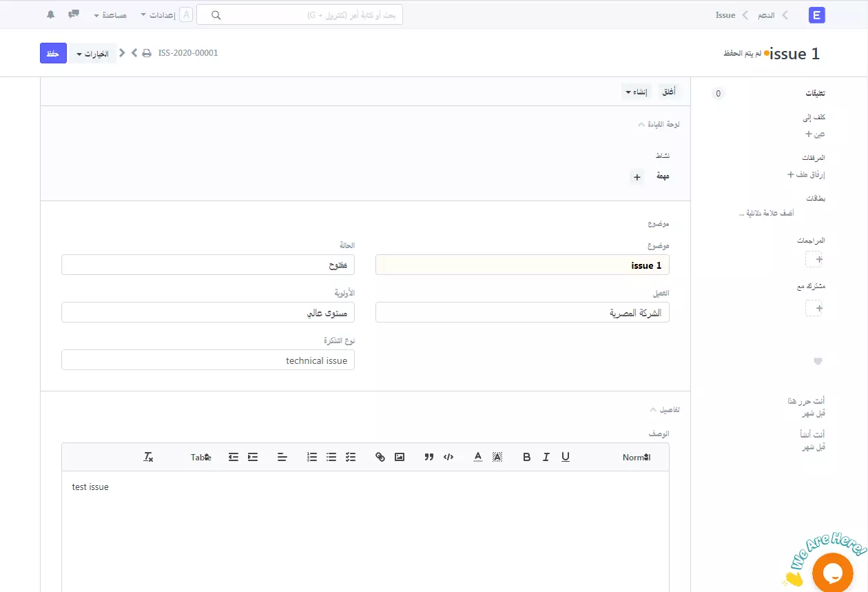Create a checklist

click(351, 457)
